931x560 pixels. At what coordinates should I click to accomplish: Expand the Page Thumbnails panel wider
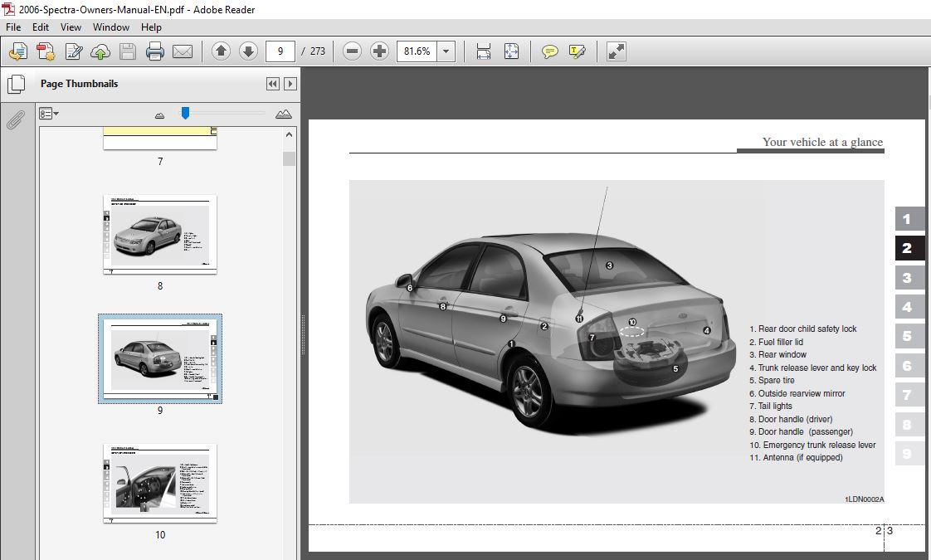(x=290, y=84)
